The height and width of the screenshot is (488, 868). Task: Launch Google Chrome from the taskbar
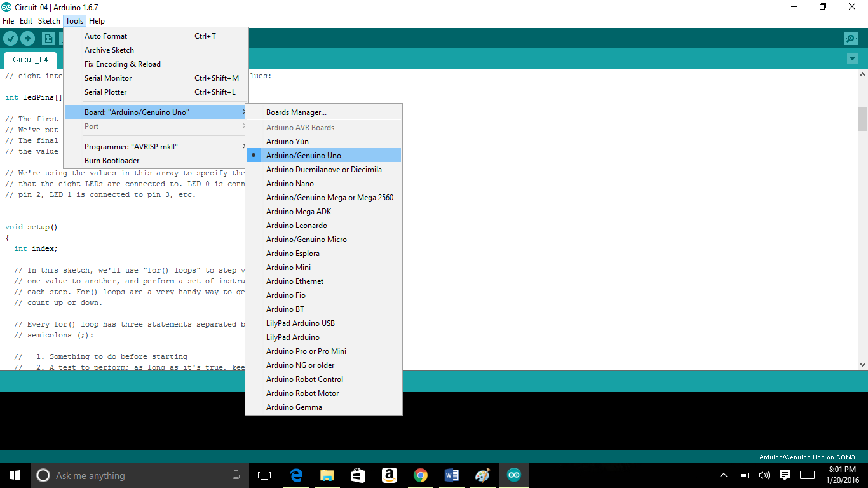420,475
